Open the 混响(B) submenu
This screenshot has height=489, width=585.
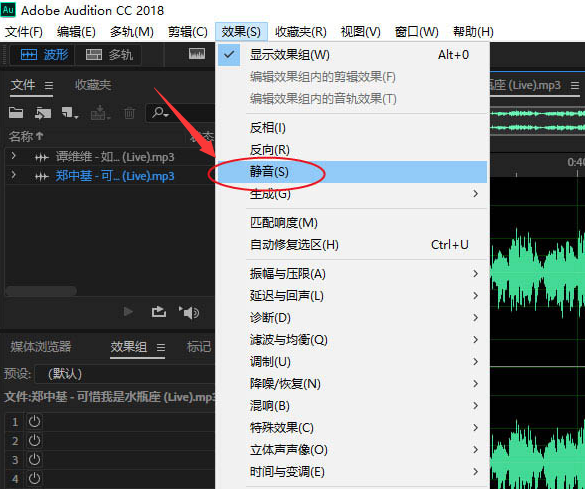pyautogui.click(x=352, y=406)
